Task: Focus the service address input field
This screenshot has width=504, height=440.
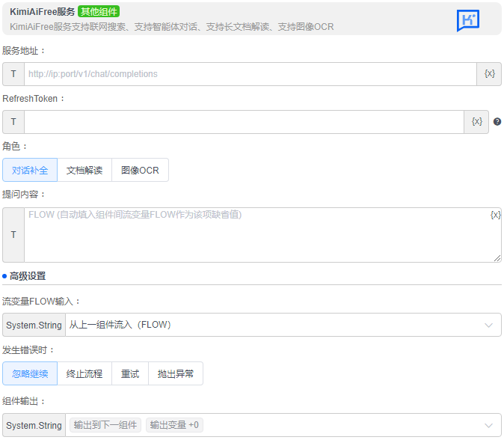Action: point(250,74)
